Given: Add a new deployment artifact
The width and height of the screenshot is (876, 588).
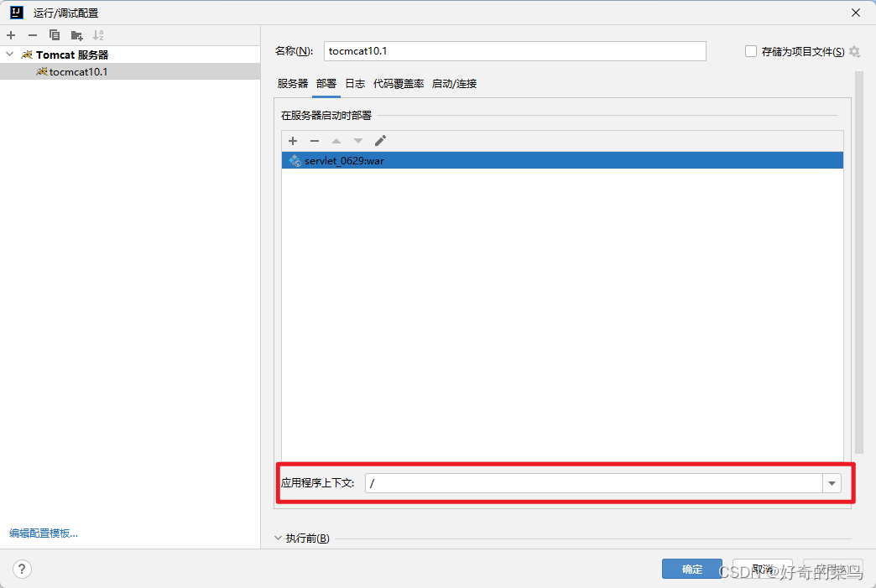Looking at the screenshot, I should [292, 140].
